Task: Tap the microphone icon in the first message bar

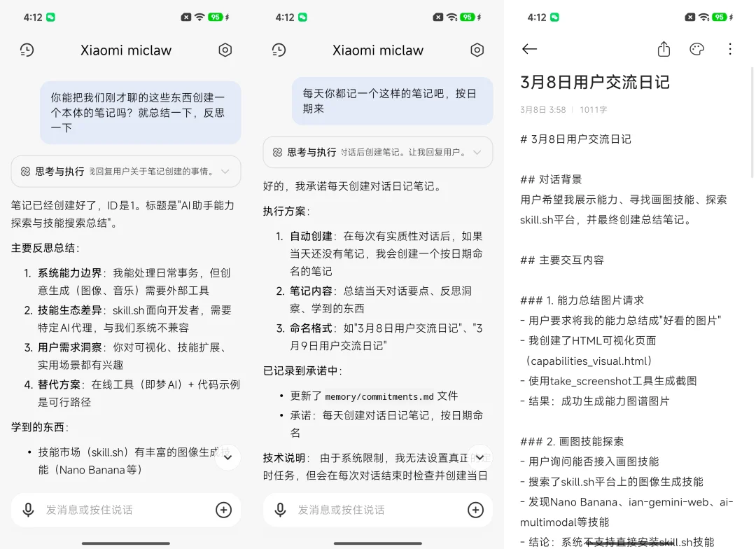Action: tap(28, 510)
